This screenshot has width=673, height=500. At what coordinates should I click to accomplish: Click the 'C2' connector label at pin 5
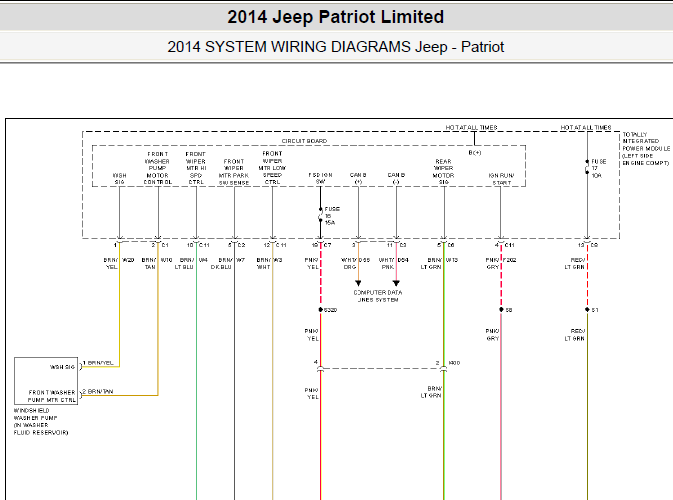pos(242,245)
